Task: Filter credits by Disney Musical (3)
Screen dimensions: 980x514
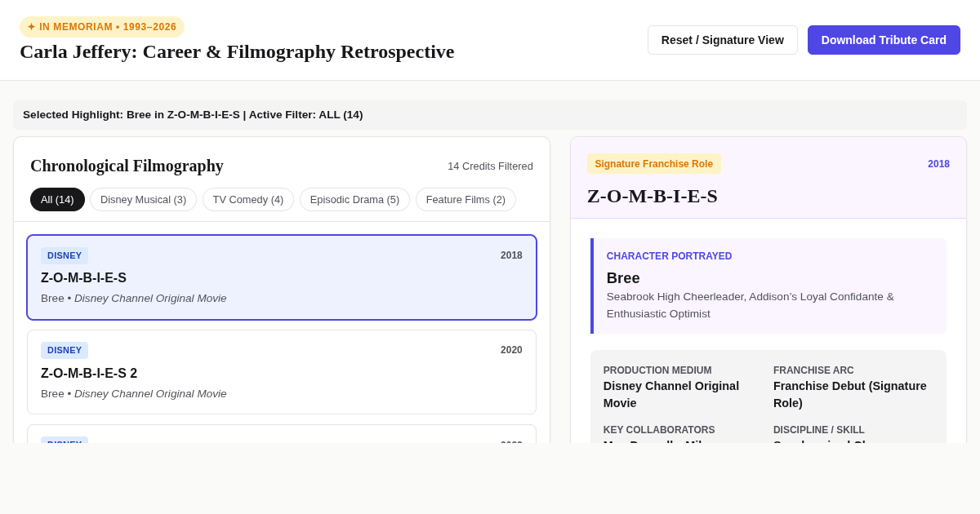Action: tap(143, 200)
